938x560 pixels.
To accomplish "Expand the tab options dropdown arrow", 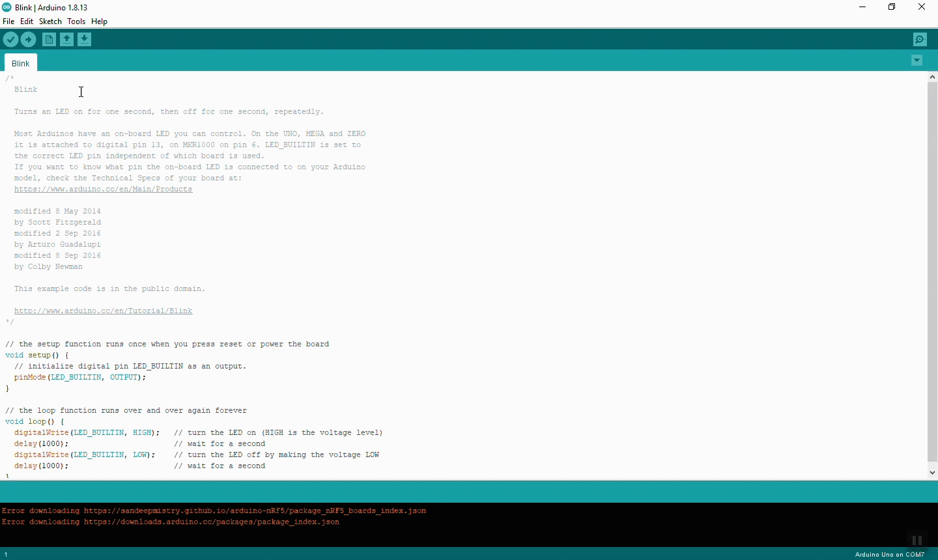I will pos(917,61).
